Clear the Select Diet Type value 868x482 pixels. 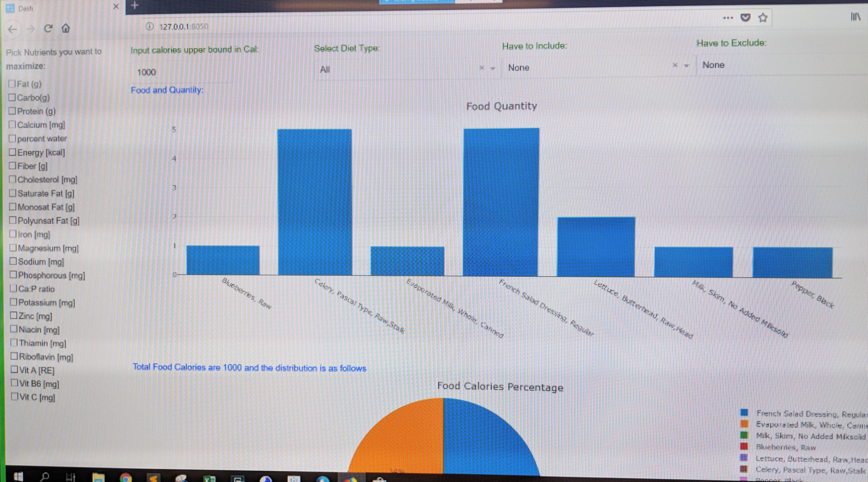[481, 68]
